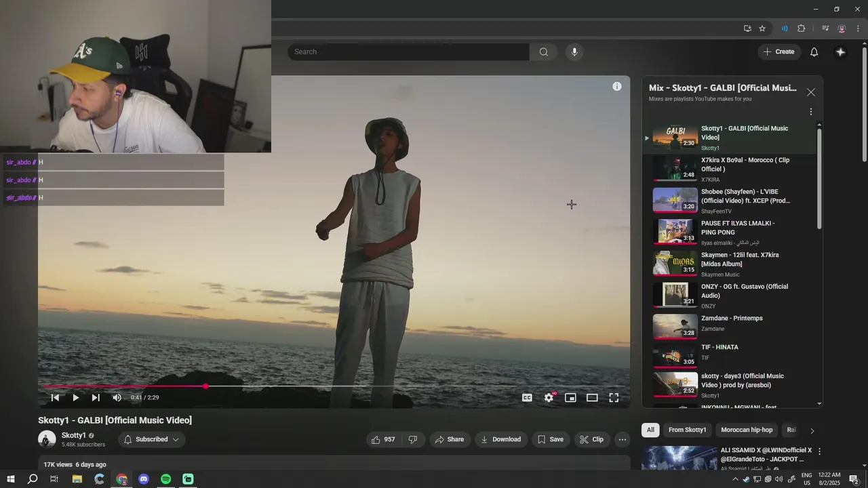This screenshot has width=868, height=488.
Task: Switch to miniplayer mode
Action: (570, 398)
